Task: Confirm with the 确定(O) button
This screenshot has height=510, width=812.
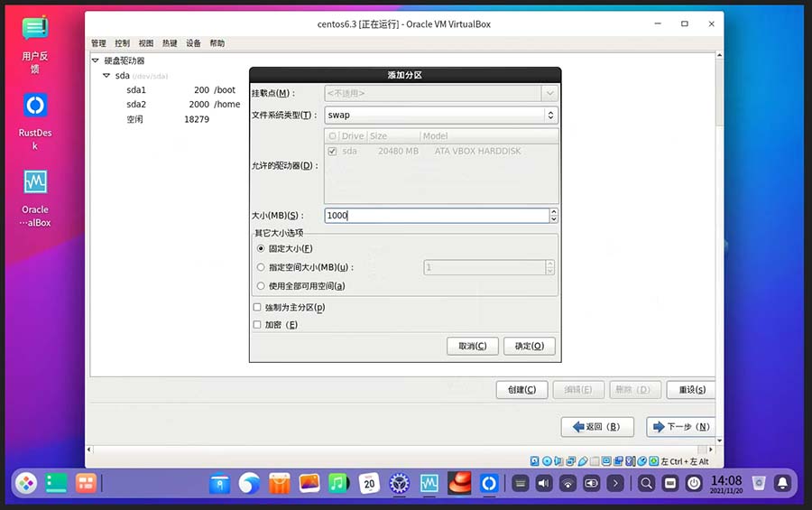Action: click(x=530, y=346)
